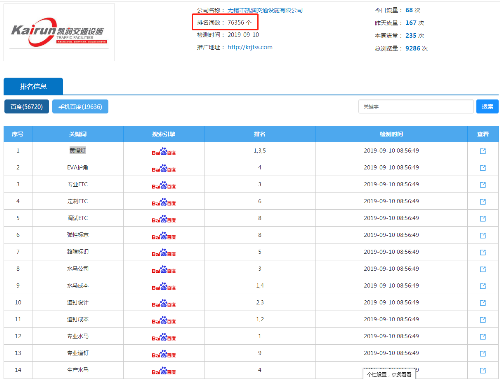The image size is (500, 379).
Task: Click the Baidu logo in row 1
Action: 164,151
